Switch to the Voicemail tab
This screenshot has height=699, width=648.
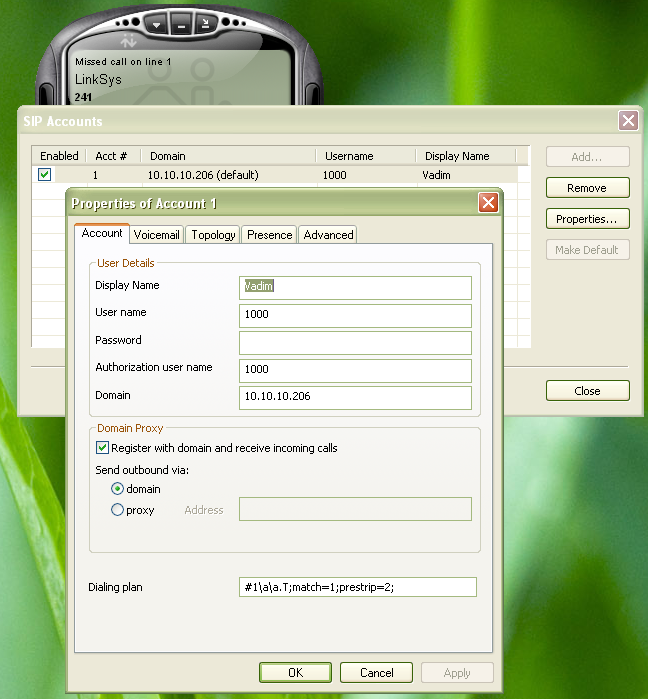point(156,234)
